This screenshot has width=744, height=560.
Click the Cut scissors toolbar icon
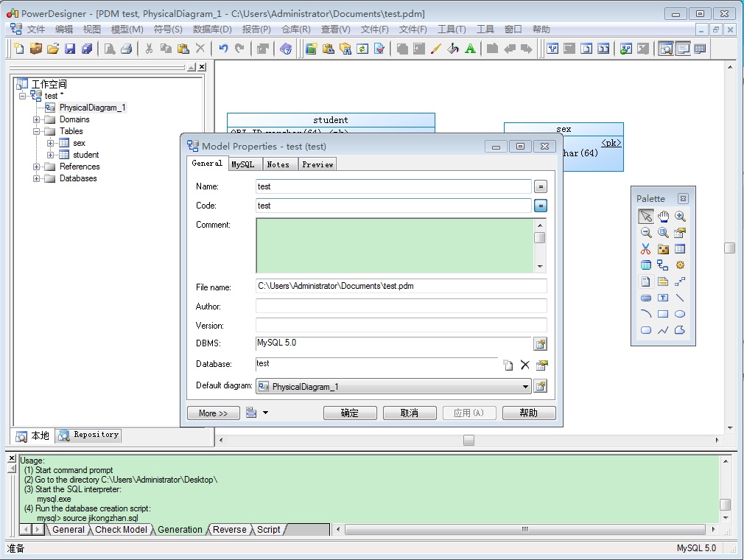coord(149,49)
